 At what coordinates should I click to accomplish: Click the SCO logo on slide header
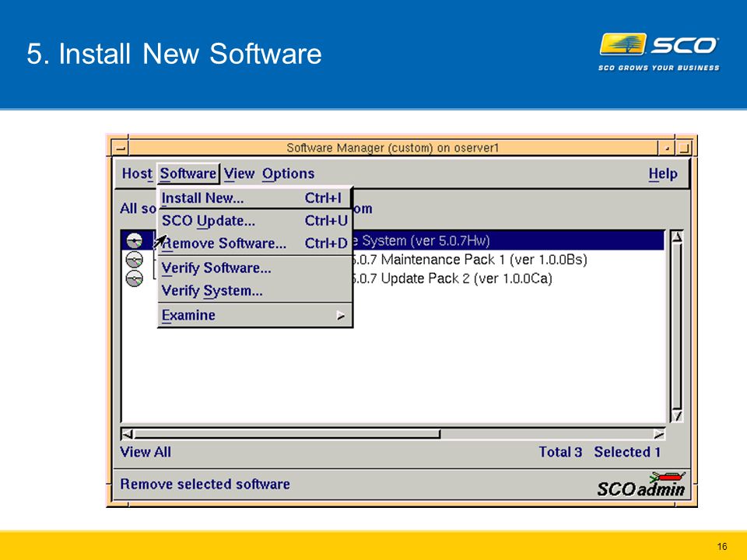[x=659, y=52]
